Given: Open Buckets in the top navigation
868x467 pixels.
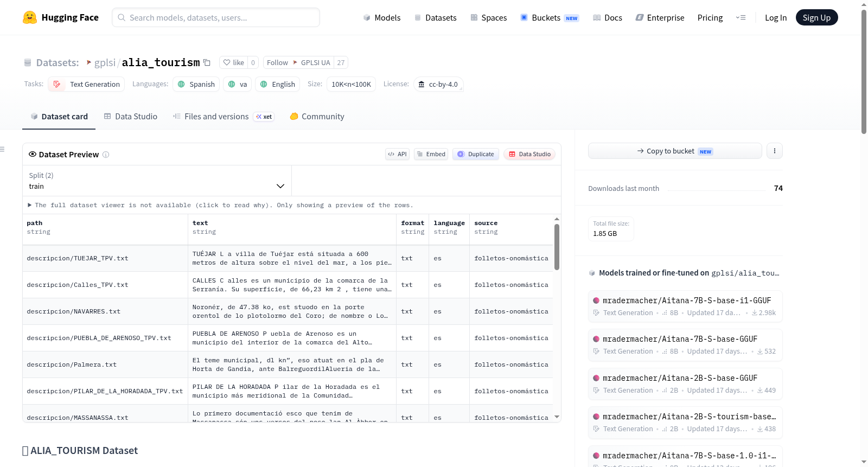Looking at the screenshot, I should (550, 17).
